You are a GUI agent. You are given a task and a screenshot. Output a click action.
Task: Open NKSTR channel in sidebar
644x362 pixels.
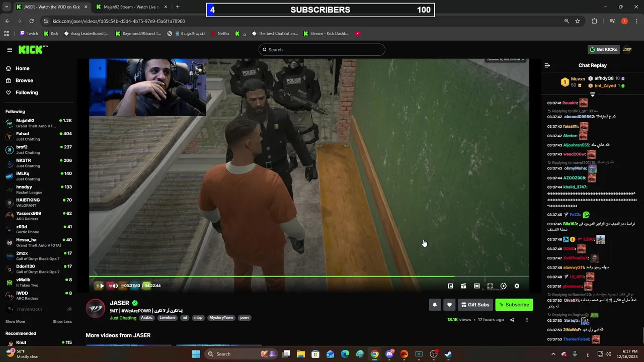38,163
